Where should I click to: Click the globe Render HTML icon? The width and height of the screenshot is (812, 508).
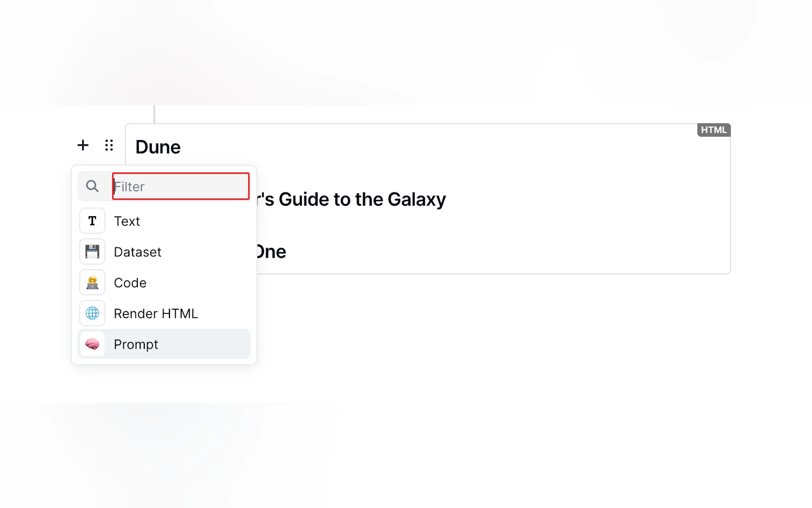(x=92, y=314)
